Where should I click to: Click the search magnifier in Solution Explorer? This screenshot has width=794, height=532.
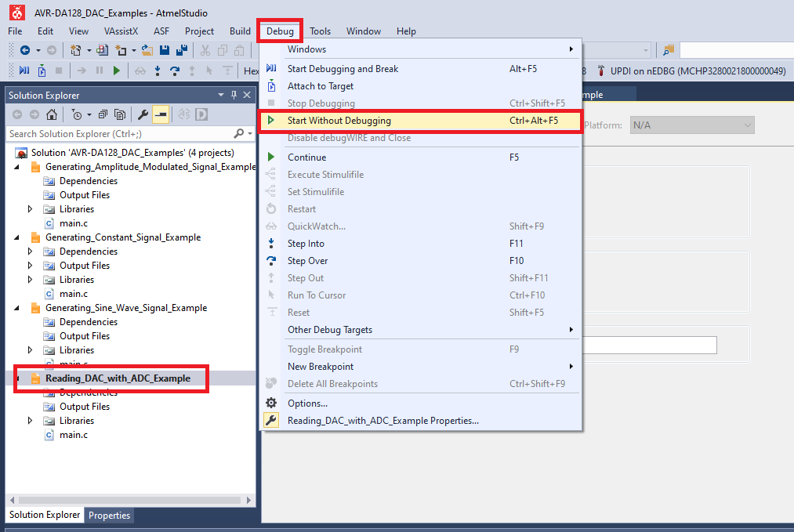[x=238, y=133]
